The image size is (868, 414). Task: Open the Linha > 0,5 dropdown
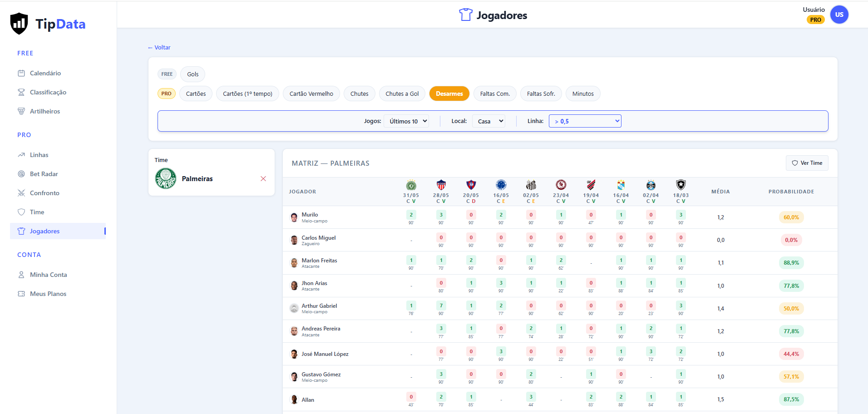point(585,121)
